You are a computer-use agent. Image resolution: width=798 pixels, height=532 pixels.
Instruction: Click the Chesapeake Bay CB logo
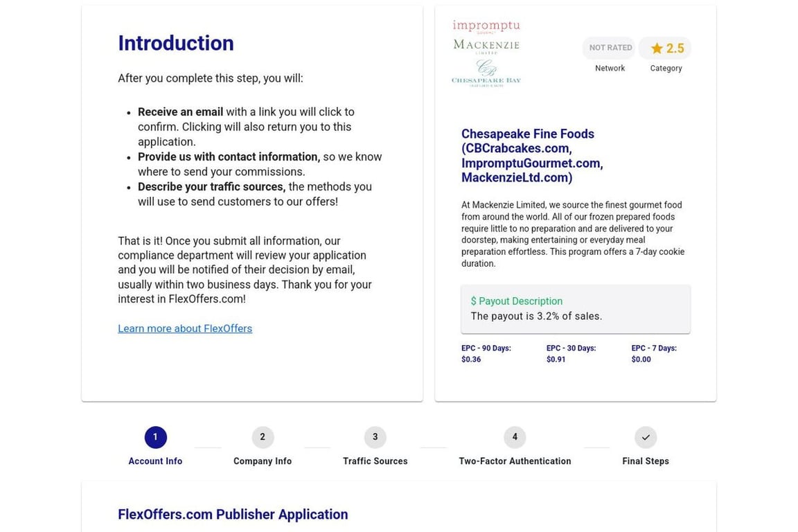tap(486, 73)
